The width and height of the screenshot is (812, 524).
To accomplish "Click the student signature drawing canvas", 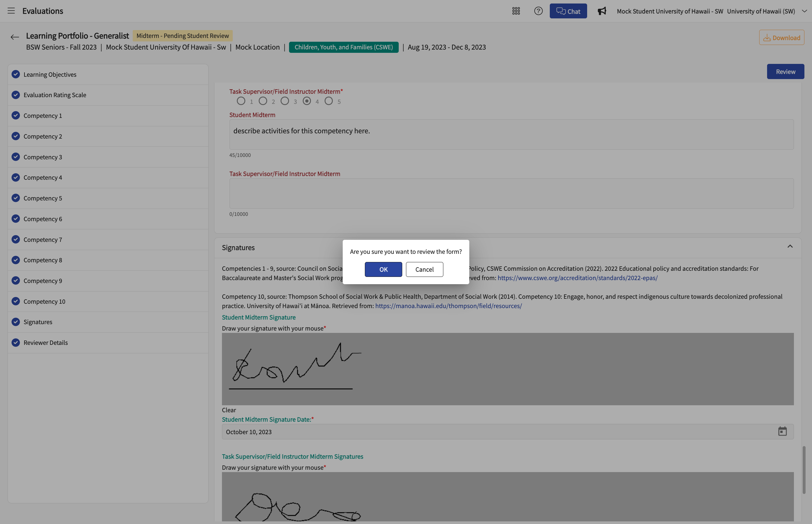I will pyautogui.click(x=508, y=369).
